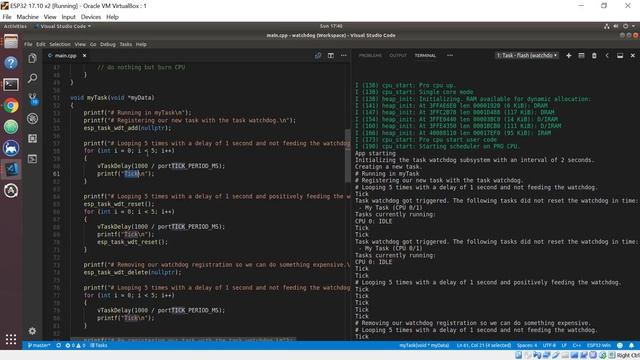Click UTF-8 encoding in status bar

549,345
